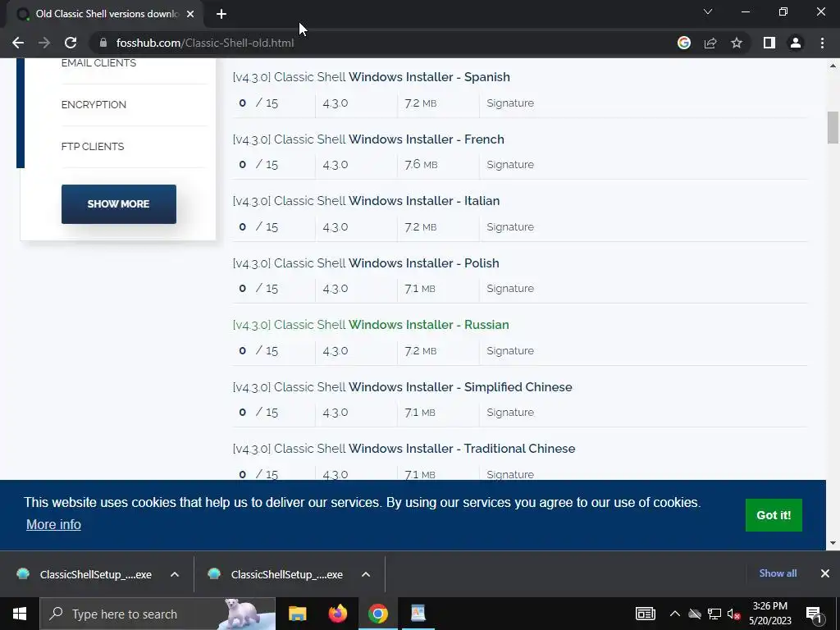This screenshot has height=630, width=840.
Task: View site information lock icon
Action: pyautogui.click(x=103, y=43)
